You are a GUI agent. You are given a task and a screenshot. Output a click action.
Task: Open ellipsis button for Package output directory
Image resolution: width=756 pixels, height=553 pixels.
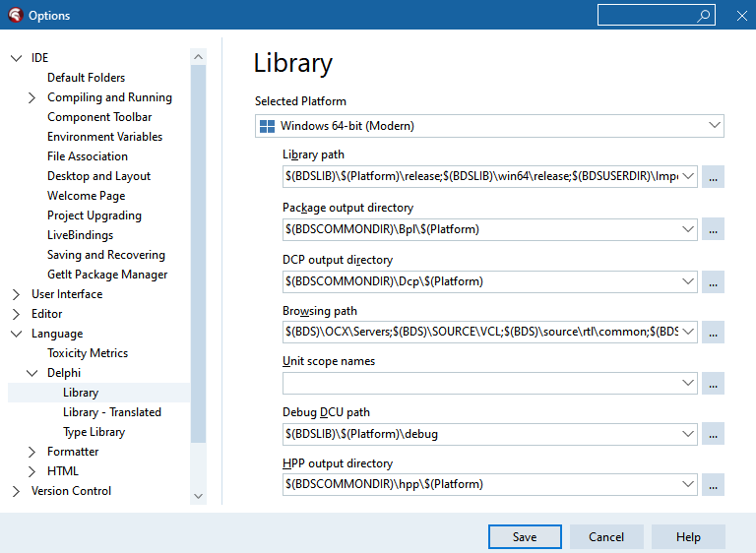pos(713,229)
